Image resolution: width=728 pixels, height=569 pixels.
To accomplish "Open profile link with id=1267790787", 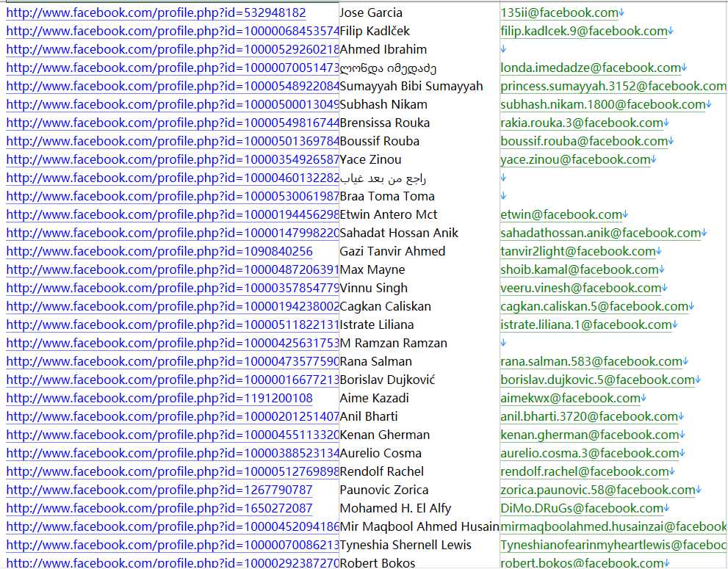I will point(159,490).
